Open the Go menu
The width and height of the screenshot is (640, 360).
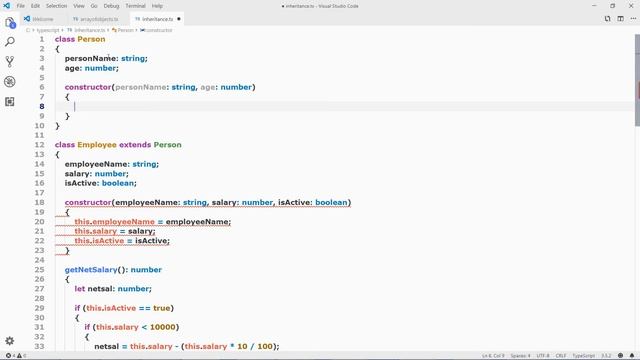click(x=94, y=6)
